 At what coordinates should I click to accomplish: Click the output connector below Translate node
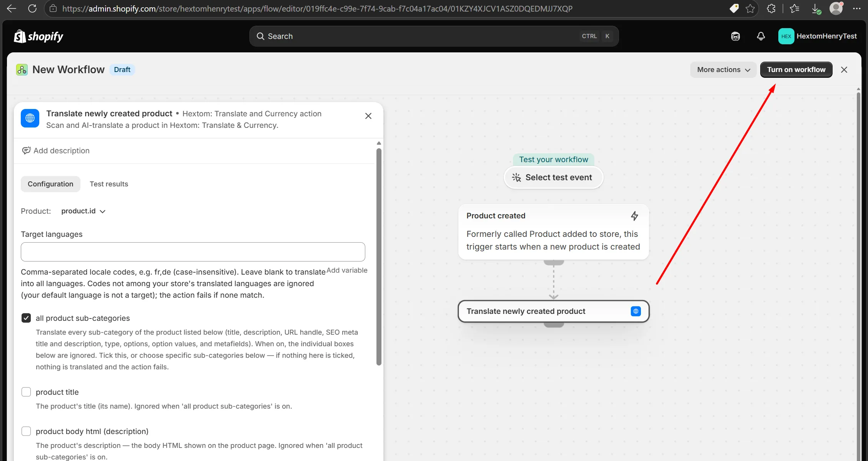pyautogui.click(x=554, y=325)
